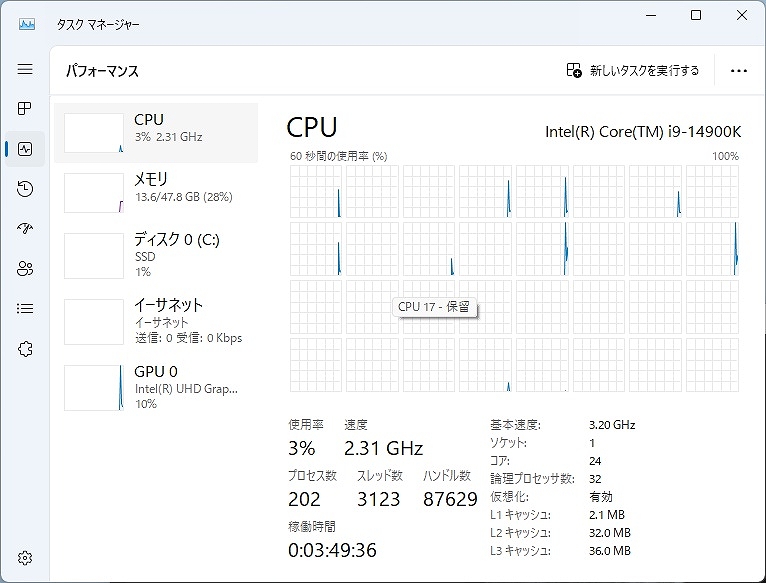Open Task Manager settings gear
The image size is (766, 583).
(25, 558)
